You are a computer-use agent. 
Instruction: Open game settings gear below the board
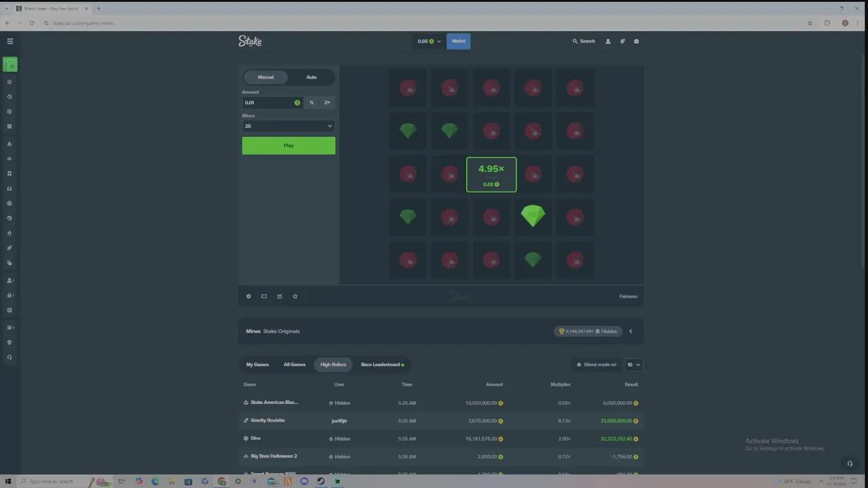248,296
